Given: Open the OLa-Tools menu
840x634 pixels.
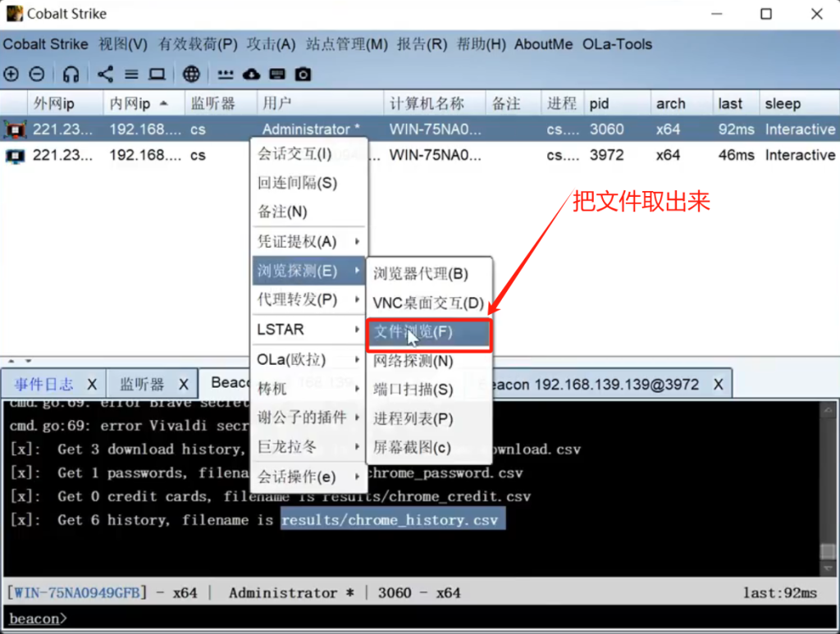Looking at the screenshot, I should [x=617, y=44].
